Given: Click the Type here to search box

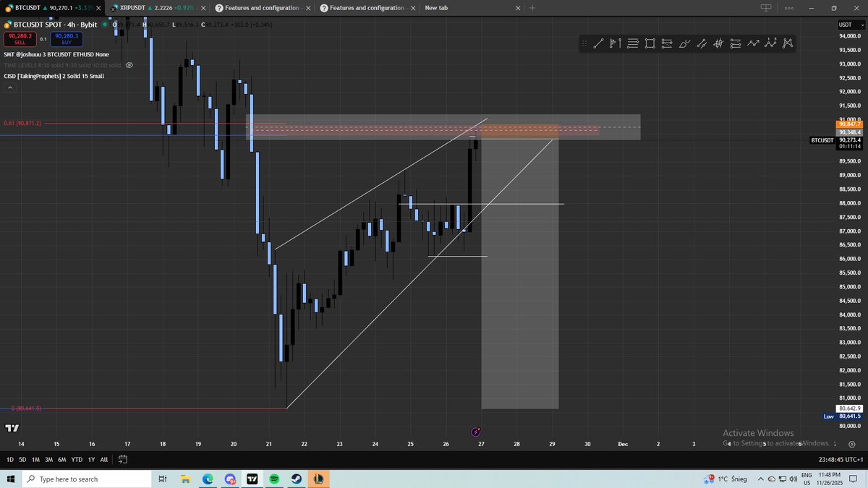Looking at the screenshot, I should pyautogui.click(x=87, y=479).
